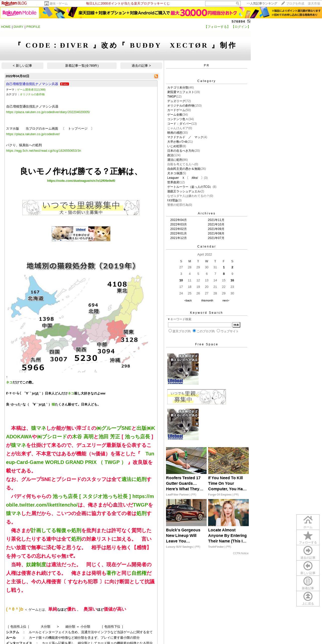Click the 楽天ブログラッキーくじ header link
The width and height of the screenshot is (322, 644).
(x=128, y=4)
